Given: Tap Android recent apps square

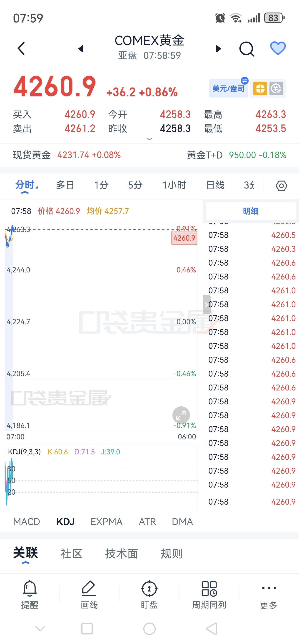Looking at the screenshot, I should 87,629.
